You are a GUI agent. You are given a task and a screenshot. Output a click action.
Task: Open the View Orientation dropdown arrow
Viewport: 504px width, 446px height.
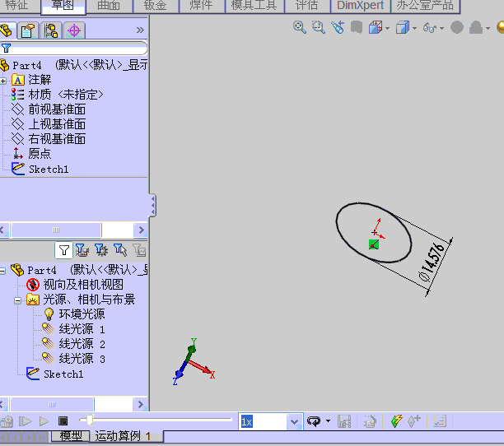tap(387, 29)
